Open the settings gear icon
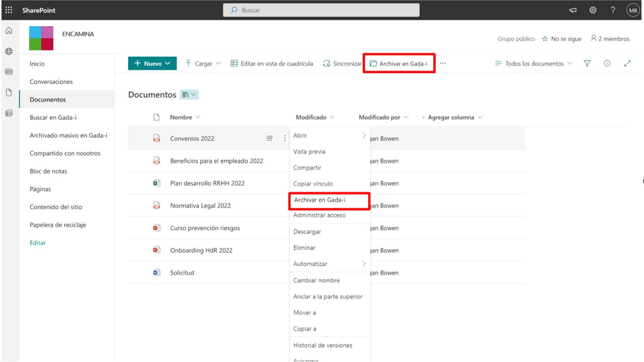The image size is (644, 362). coord(593,10)
